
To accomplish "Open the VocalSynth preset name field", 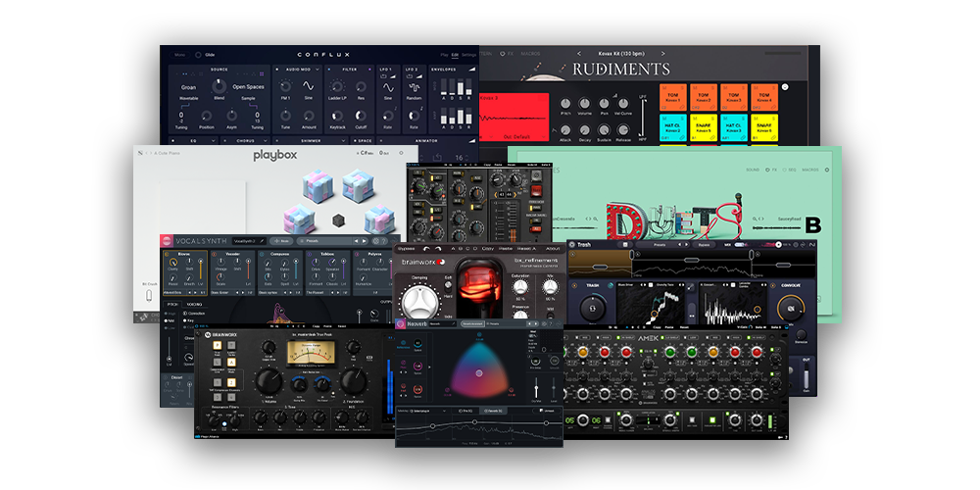I will coord(249,241).
